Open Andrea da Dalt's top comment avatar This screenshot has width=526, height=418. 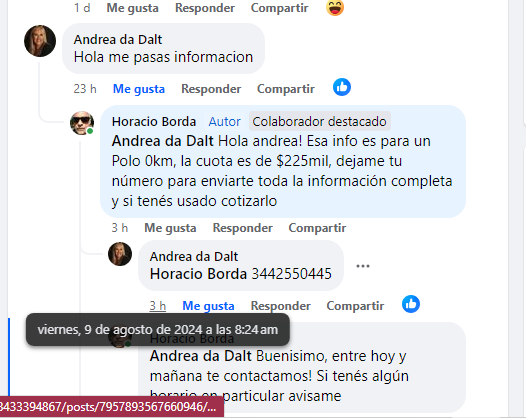(x=40, y=41)
